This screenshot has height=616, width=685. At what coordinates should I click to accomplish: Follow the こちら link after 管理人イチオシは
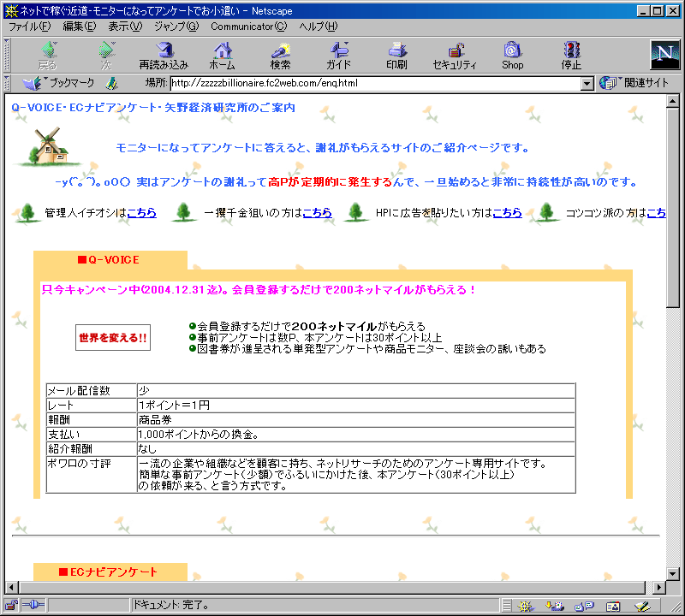click(x=141, y=213)
